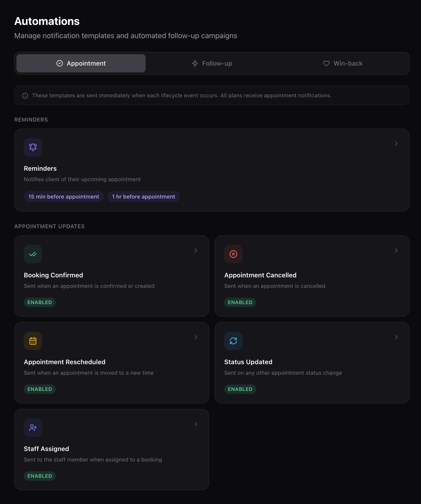Open Status Updated via its chevron arrow
The height and width of the screenshot is (504, 421).
pos(396,337)
